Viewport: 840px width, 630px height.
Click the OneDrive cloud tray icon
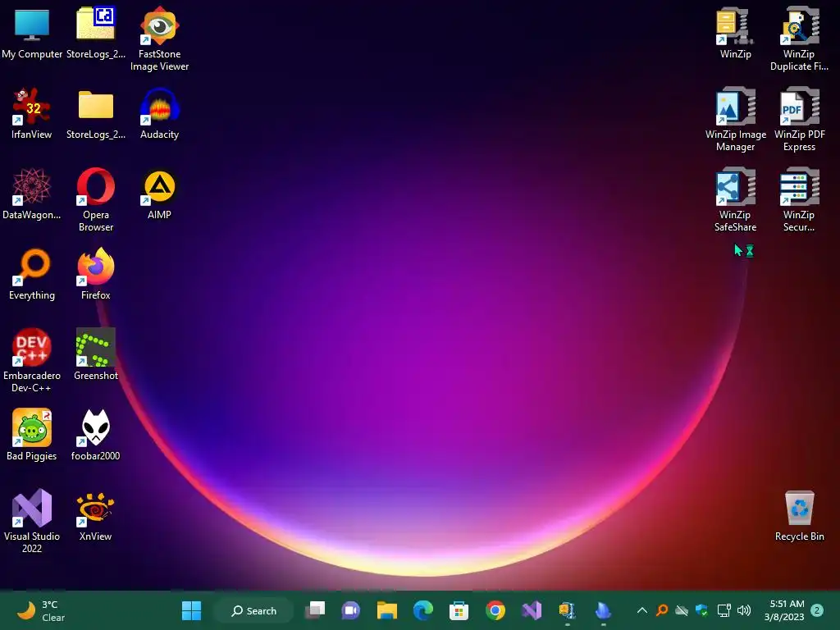tap(682, 610)
